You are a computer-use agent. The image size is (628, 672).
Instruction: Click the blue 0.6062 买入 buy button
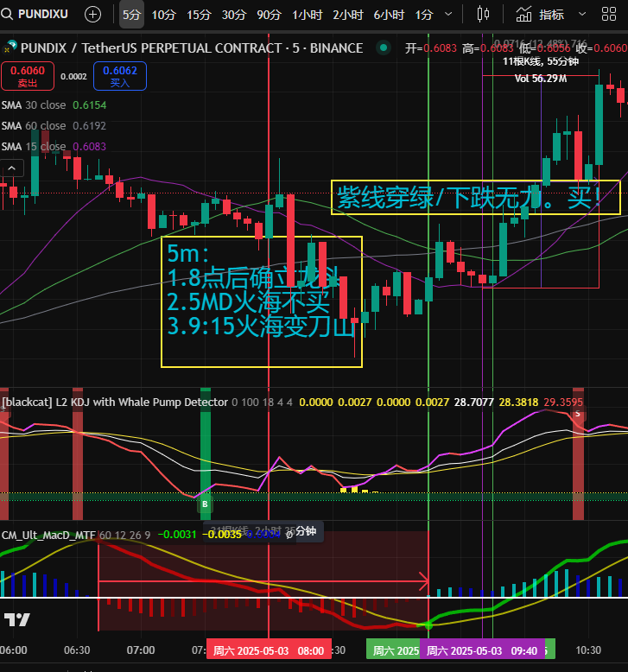[x=120, y=76]
